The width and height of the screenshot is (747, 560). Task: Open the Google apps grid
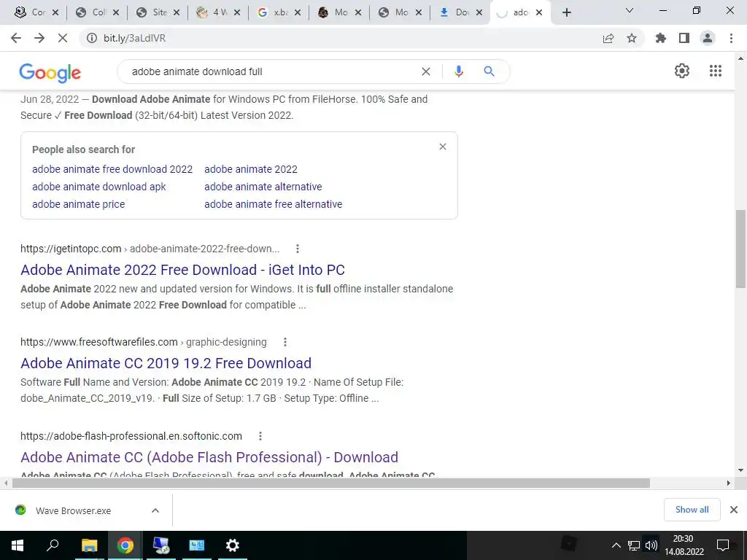click(716, 71)
